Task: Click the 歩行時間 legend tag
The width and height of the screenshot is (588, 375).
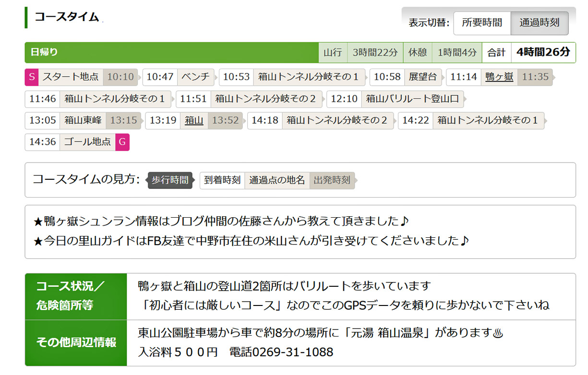Action: [x=170, y=180]
